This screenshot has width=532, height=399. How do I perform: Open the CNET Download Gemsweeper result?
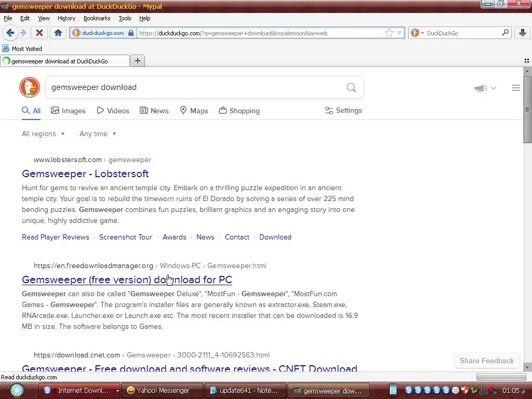pyautogui.click(x=189, y=368)
